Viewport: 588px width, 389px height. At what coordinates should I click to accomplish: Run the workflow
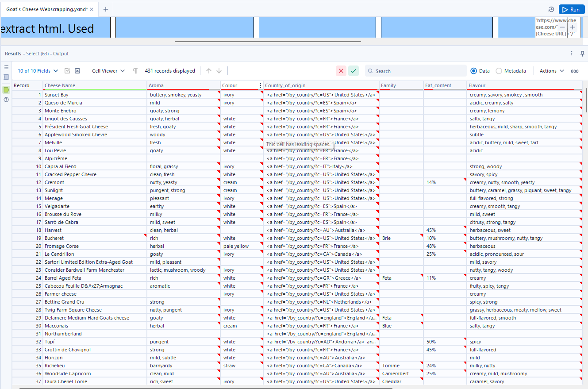[572, 9]
